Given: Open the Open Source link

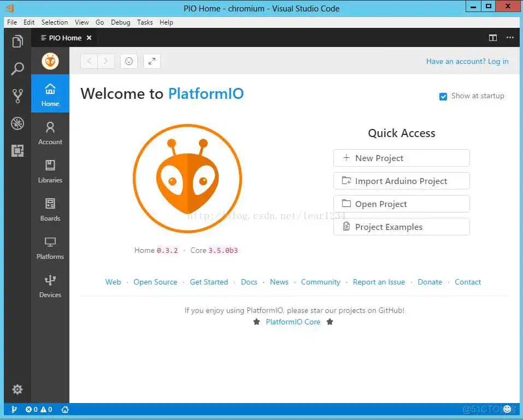Looking at the screenshot, I should pos(155,282).
